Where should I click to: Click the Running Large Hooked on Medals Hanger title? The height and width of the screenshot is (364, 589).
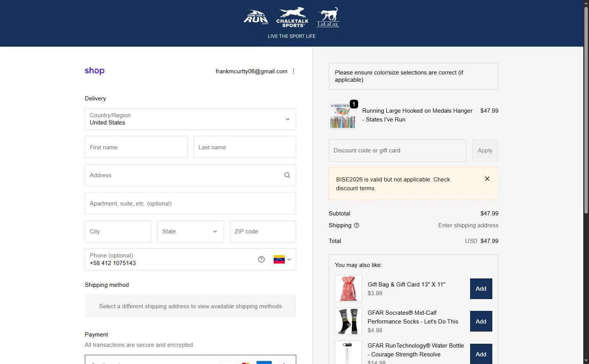click(417, 115)
